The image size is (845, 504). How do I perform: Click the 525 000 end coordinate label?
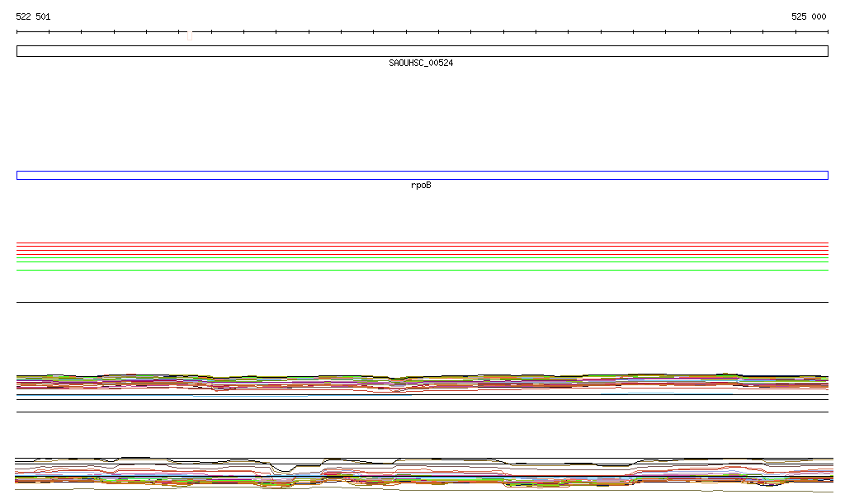[808, 16]
